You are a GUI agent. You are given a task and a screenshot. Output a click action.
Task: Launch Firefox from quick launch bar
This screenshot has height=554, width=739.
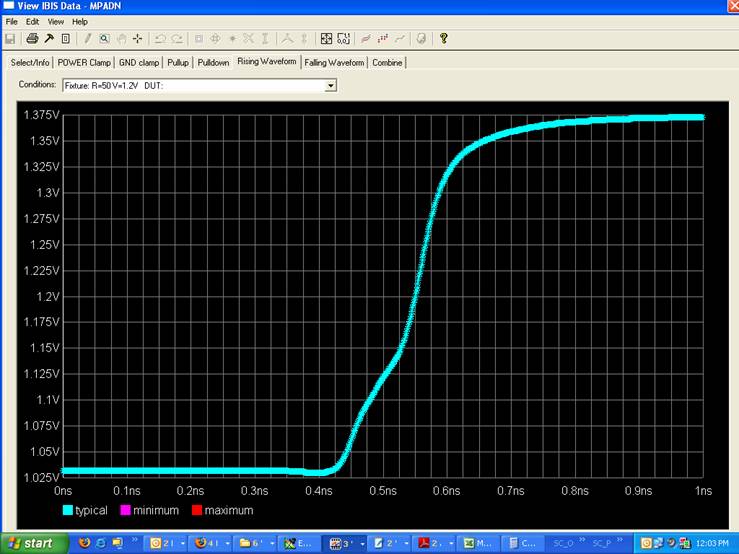tap(85, 543)
